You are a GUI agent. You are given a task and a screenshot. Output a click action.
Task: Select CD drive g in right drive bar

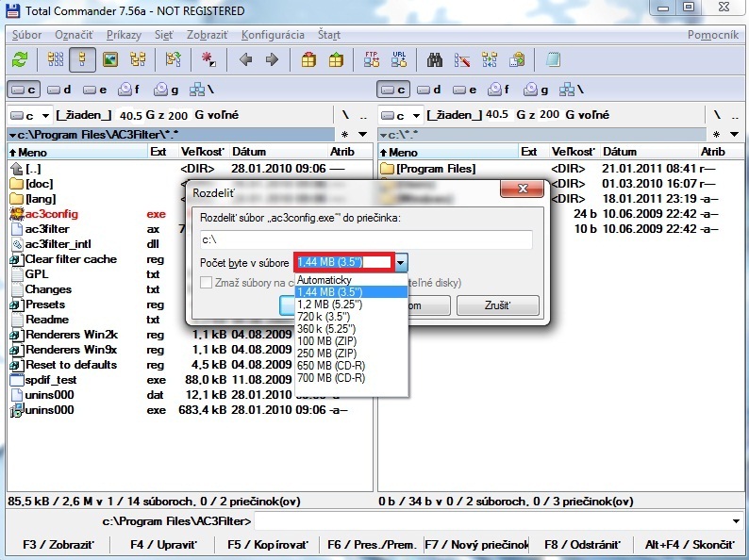(536, 90)
